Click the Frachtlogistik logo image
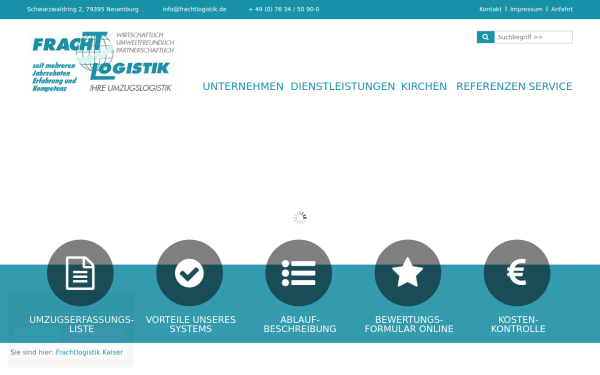The width and height of the screenshot is (600, 375). click(104, 62)
